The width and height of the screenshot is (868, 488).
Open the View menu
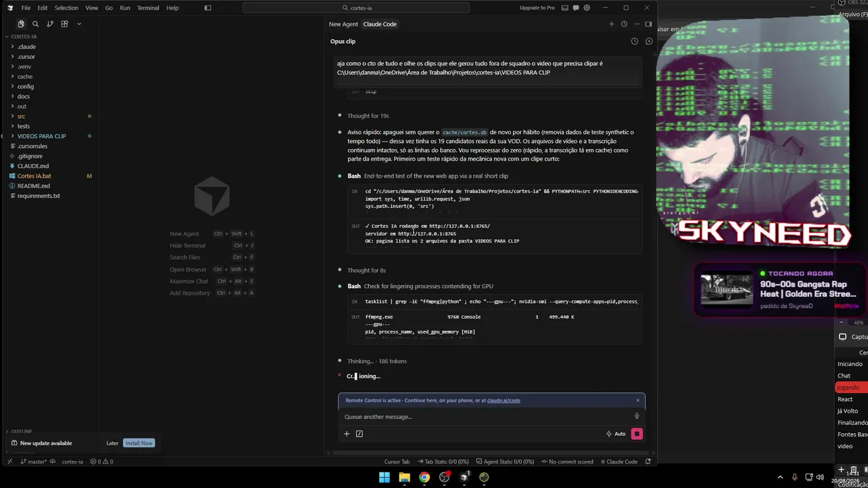pyautogui.click(x=92, y=8)
